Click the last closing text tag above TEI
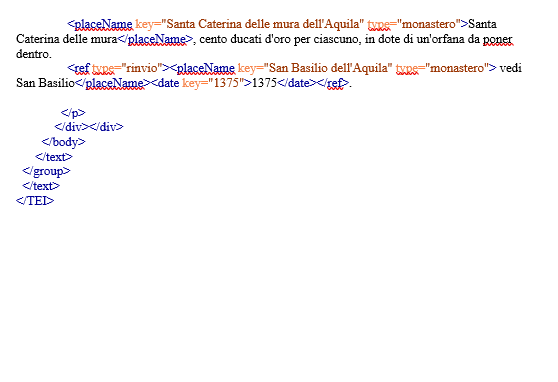The image size is (558, 382). pyautogui.click(x=41, y=186)
